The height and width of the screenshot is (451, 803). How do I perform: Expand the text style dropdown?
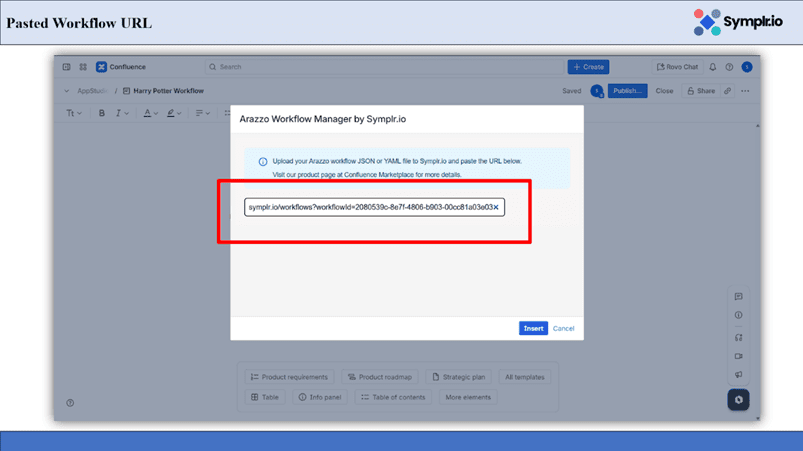click(74, 113)
